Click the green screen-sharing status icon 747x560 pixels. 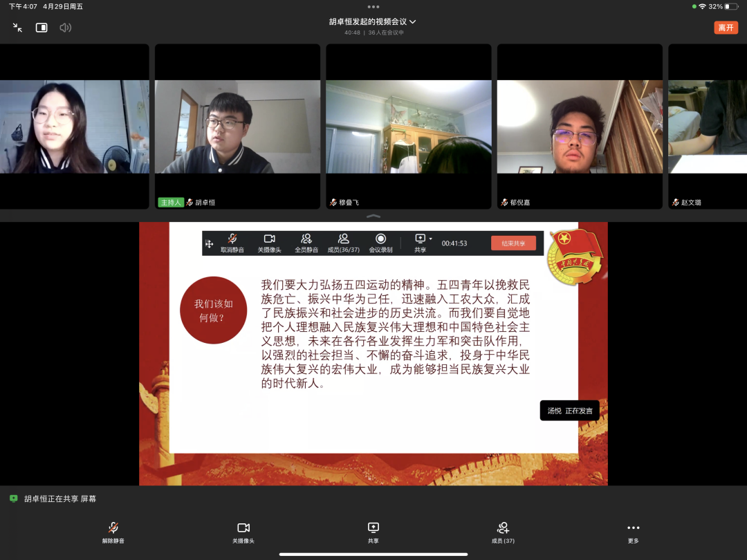pos(13,498)
